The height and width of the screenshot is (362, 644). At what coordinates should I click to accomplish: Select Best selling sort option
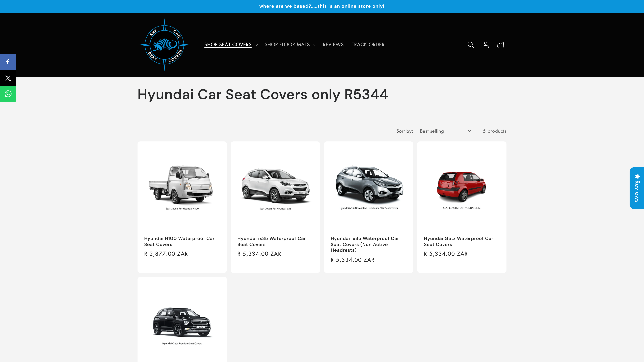[432, 131]
